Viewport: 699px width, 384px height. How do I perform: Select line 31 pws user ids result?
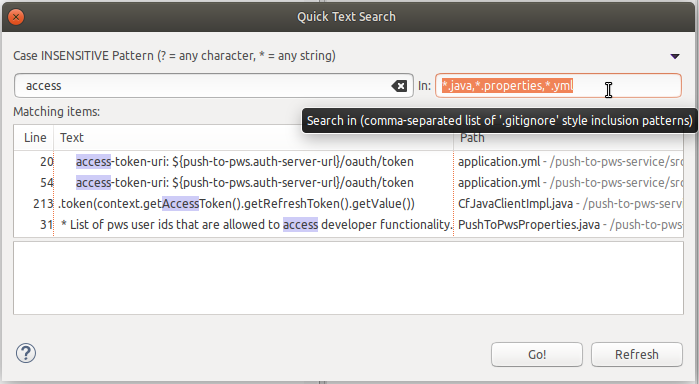pos(348,224)
